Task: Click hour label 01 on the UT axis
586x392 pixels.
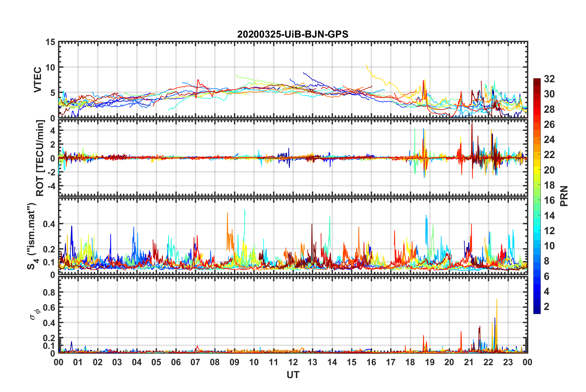Action: tap(78, 362)
